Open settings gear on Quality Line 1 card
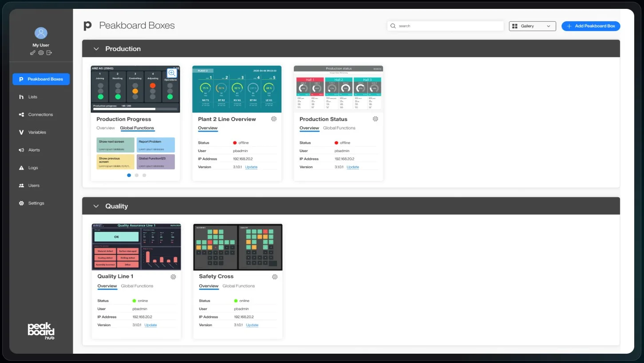This screenshot has height=363, width=644. coord(173,277)
